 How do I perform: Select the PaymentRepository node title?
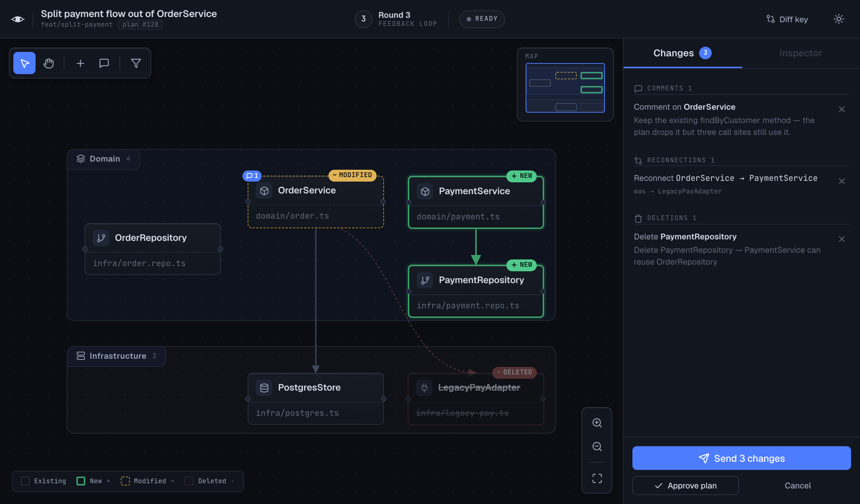tap(482, 280)
